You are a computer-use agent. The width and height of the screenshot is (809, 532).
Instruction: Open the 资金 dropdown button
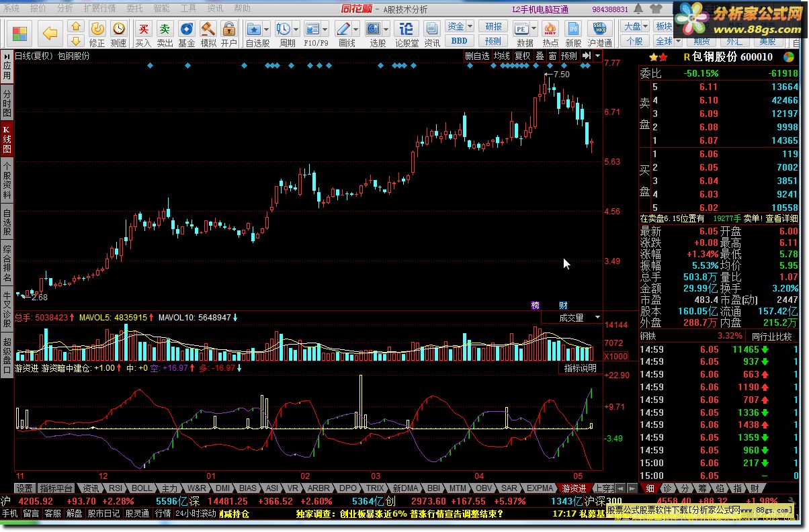(460, 26)
